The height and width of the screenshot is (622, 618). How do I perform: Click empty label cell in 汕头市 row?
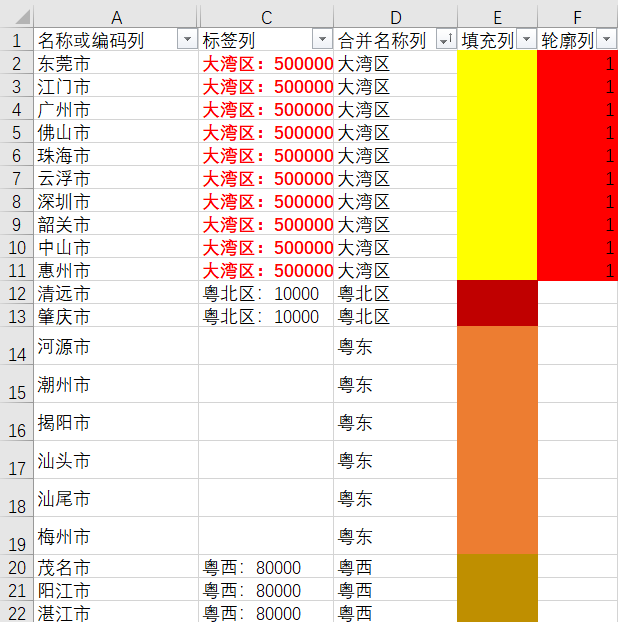(x=266, y=460)
